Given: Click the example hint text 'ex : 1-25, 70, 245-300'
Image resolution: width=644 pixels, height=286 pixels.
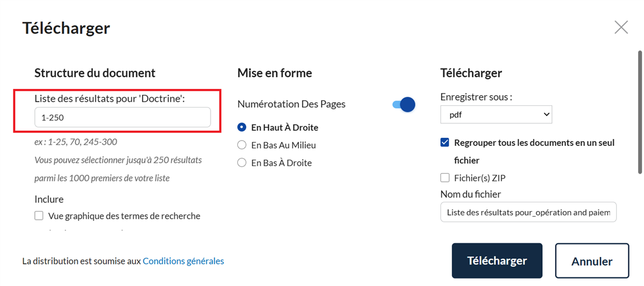Looking at the screenshot, I should [76, 142].
